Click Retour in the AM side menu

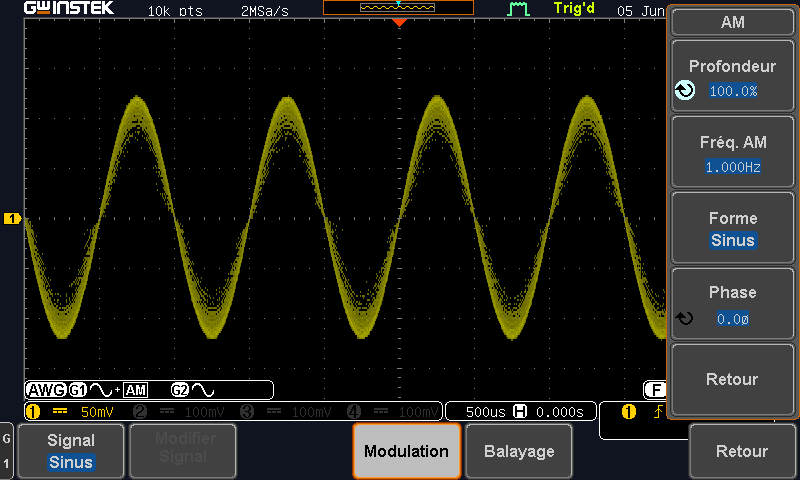click(x=733, y=380)
